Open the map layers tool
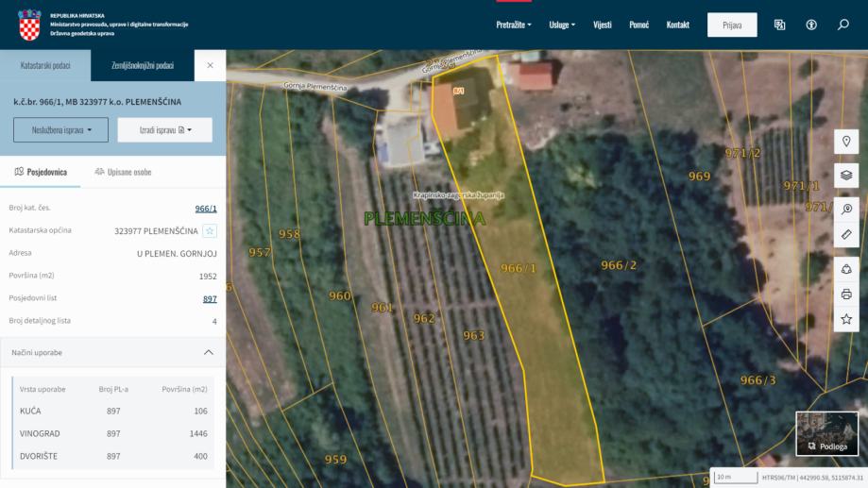 [x=846, y=176]
